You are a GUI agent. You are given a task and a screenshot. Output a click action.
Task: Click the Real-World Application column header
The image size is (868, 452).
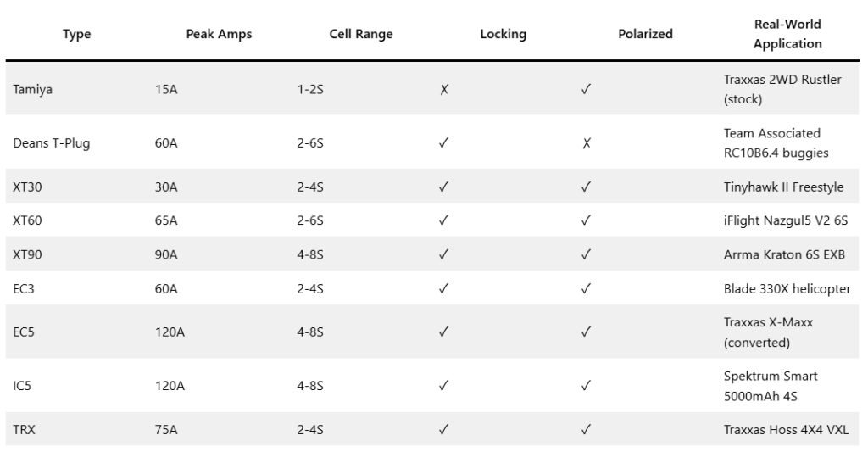click(787, 34)
